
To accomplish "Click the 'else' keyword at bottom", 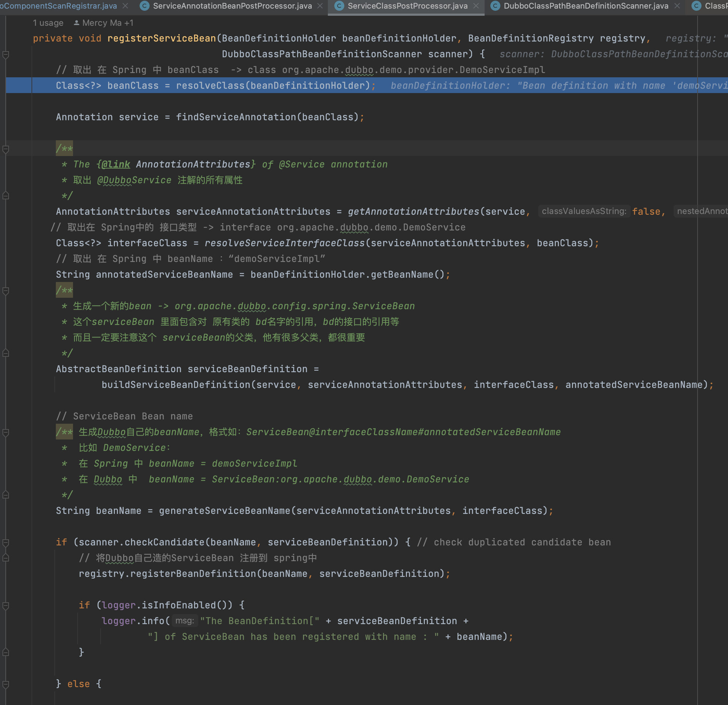I will tap(79, 684).
